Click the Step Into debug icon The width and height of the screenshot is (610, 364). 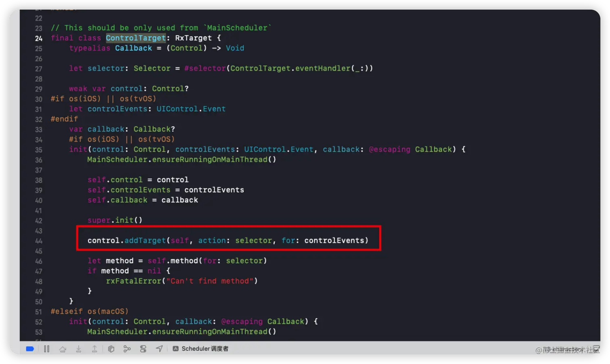[79, 349]
